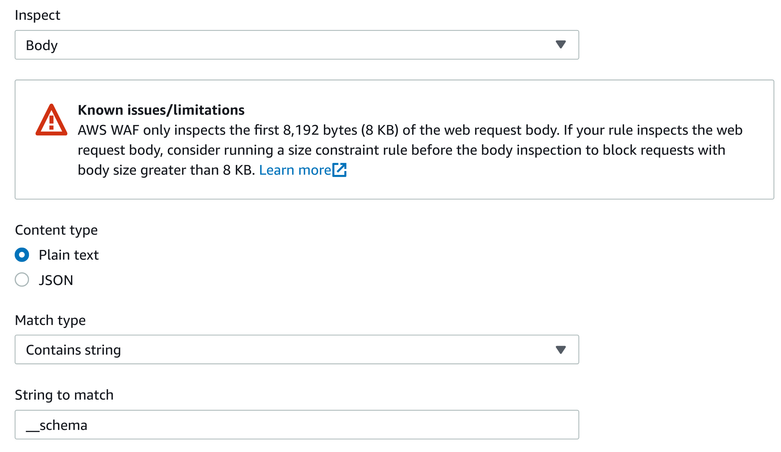Click the Contains string selected value
This screenshot has height=452, width=781.
point(73,350)
